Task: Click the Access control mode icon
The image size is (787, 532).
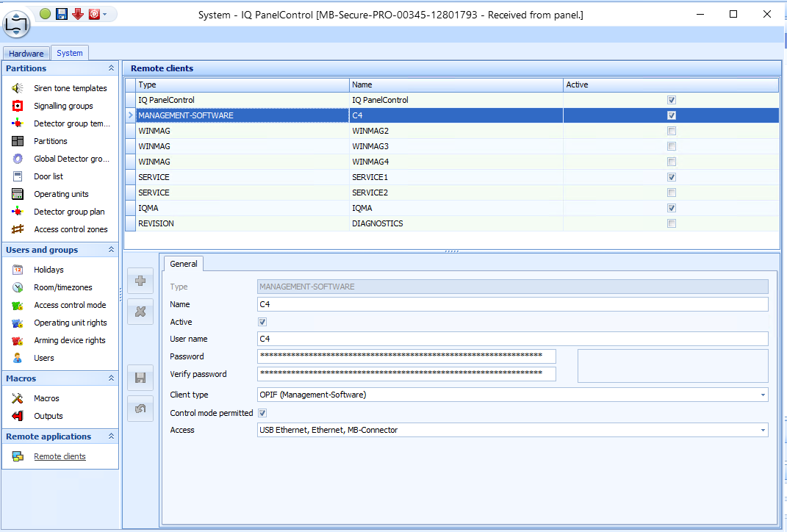Action: tap(18, 305)
